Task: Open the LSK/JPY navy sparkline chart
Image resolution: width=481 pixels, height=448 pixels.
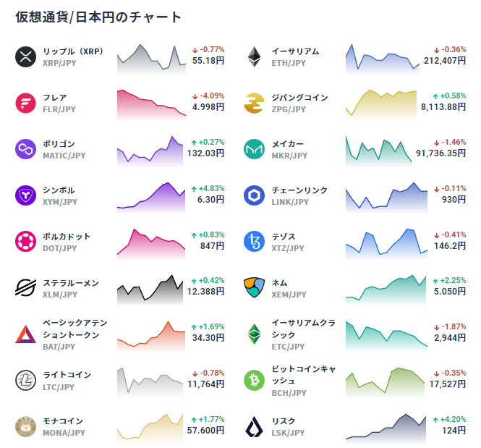Action: [x=386, y=429]
